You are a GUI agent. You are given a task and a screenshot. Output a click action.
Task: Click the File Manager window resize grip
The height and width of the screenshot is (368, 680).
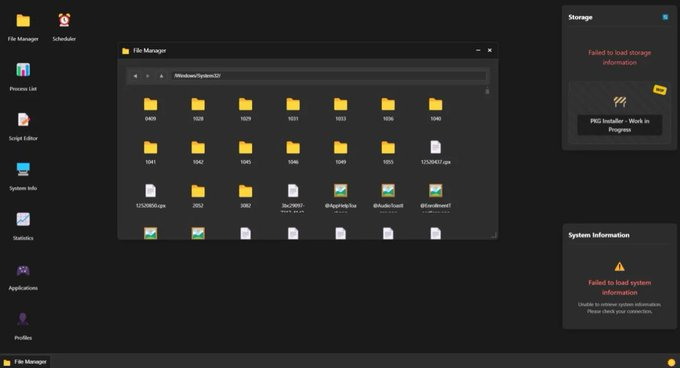494,235
